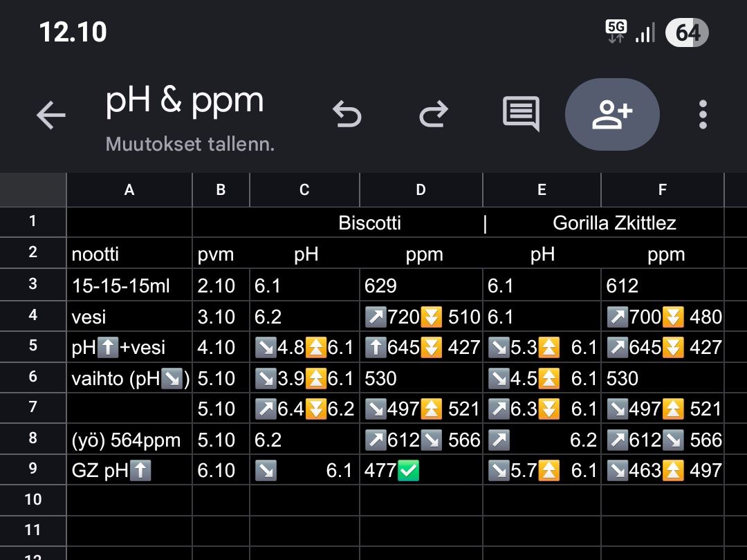Select the date cell 4.10
The height and width of the screenshot is (560, 747).
pyautogui.click(x=221, y=347)
